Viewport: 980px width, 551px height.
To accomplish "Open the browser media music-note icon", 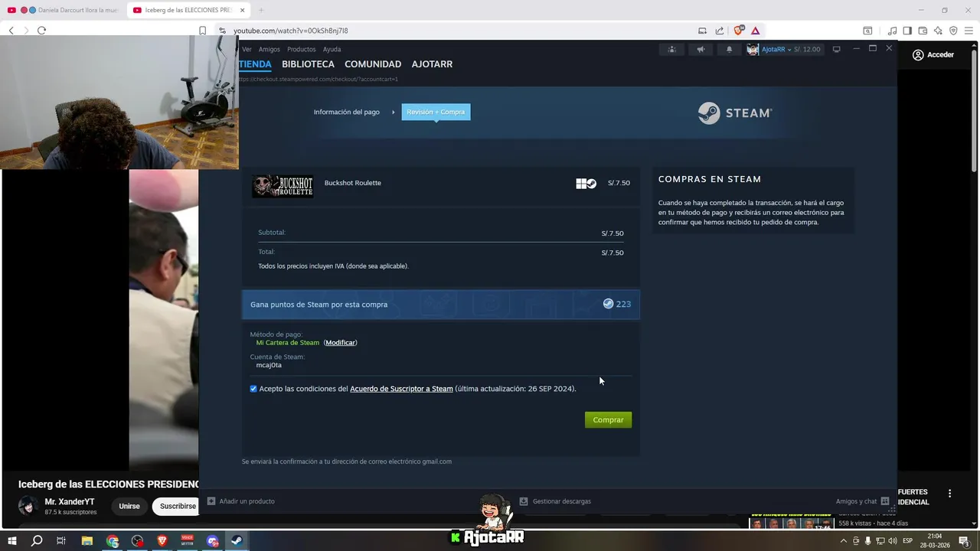I will pos(892,31).
